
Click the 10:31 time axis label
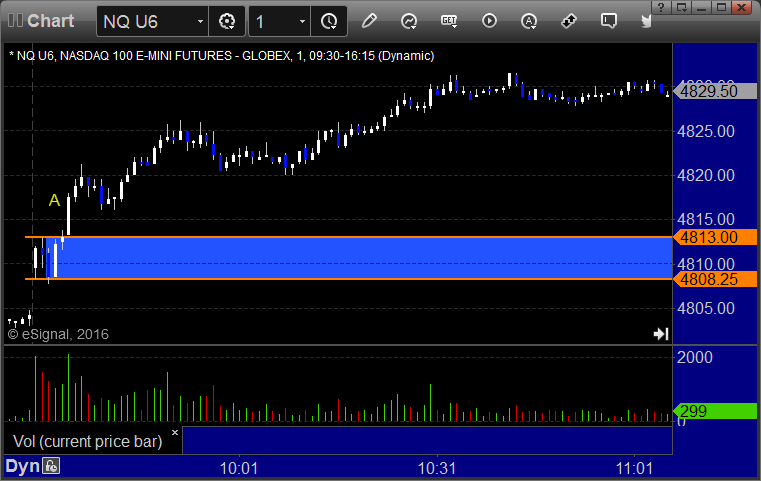(x=437, y=468)
